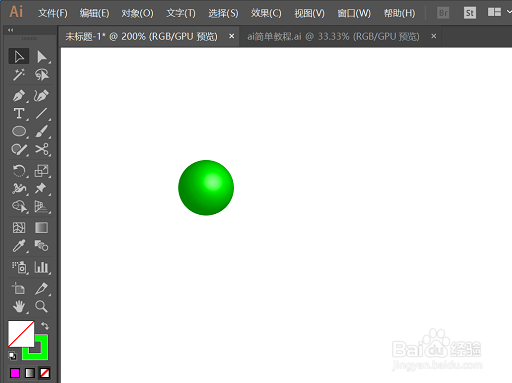
Task: Close the 未标题-1 document tab
Action: pyautogui.click(x=231, y=36)
